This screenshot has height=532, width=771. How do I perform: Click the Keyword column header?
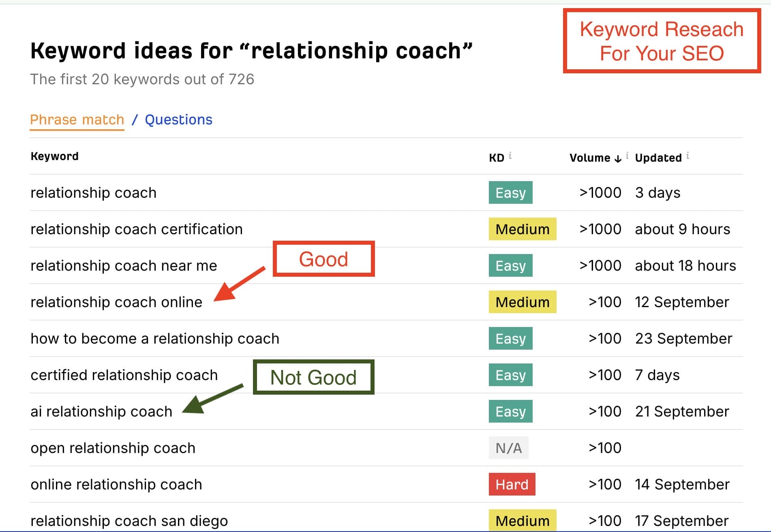54,156
